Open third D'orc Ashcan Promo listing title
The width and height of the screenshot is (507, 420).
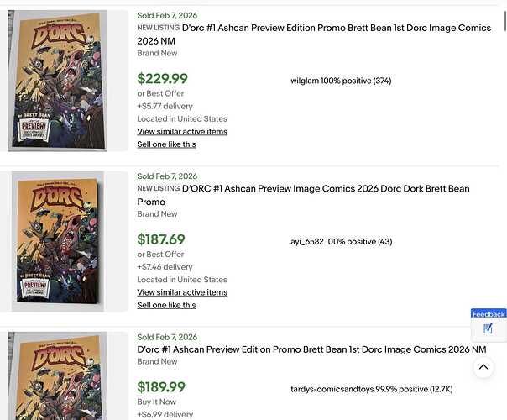click(x=311, y=349)
